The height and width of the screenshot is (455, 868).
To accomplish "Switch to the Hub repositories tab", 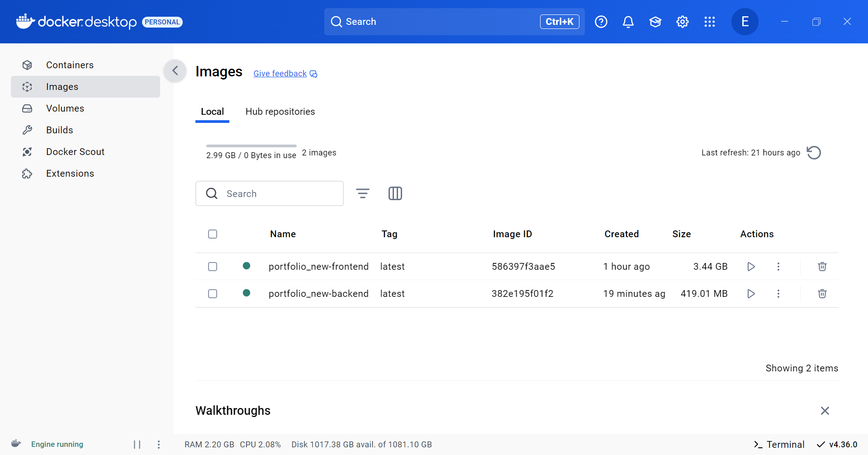I will [x=280, y=112].
